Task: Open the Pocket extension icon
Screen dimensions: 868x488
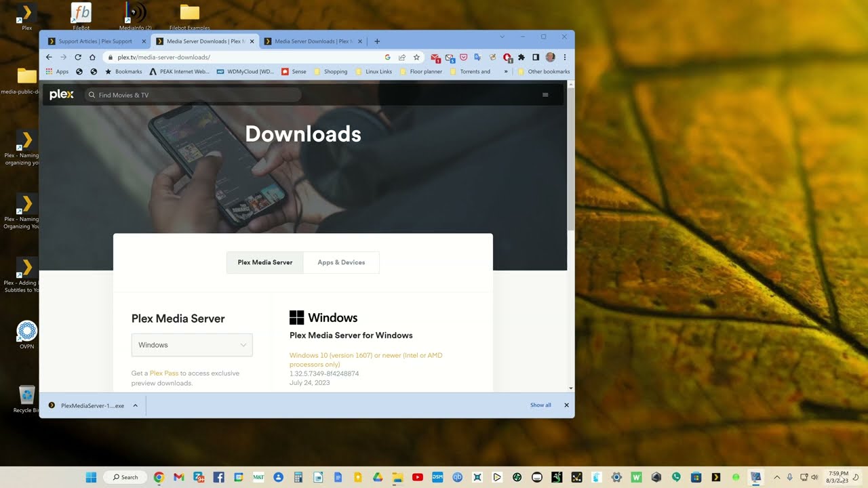Action: 464,58
